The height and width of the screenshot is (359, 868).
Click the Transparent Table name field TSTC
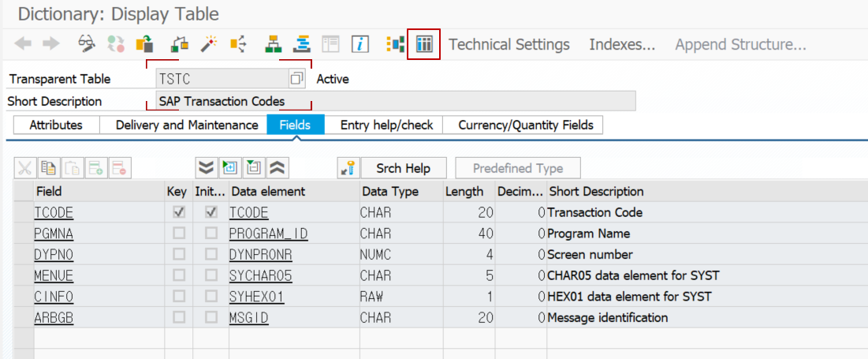point(222,79)
